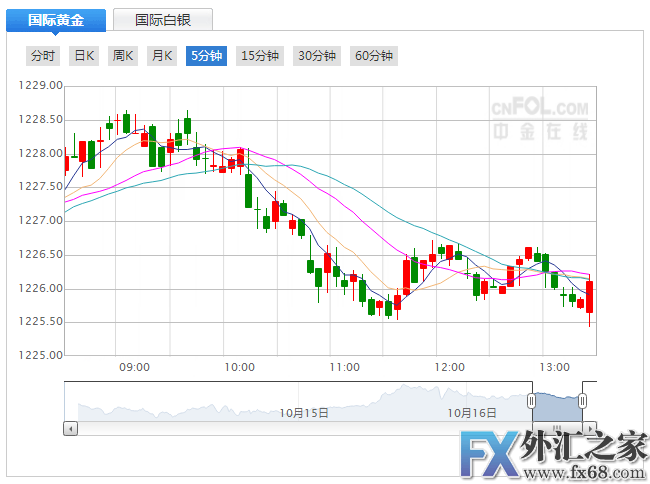Click the 1225.50 price axis label
This screenshot has height=484, width=650.
41,321
